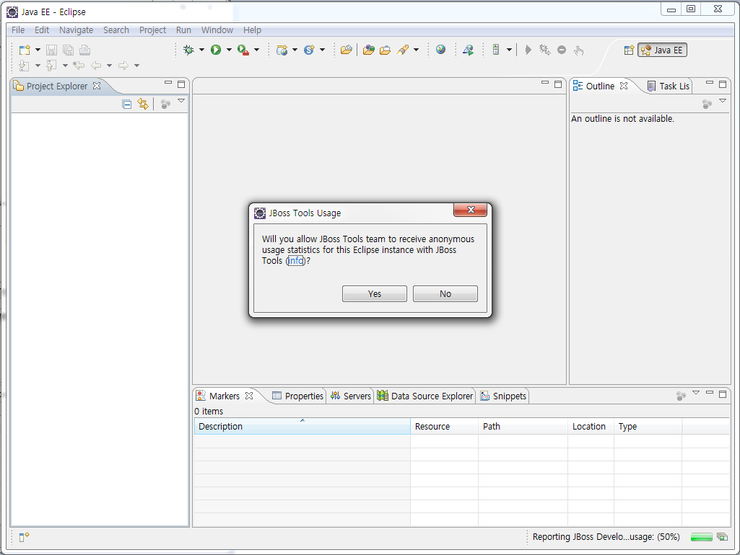Sort by the Description column header

[x=302, y=426]
